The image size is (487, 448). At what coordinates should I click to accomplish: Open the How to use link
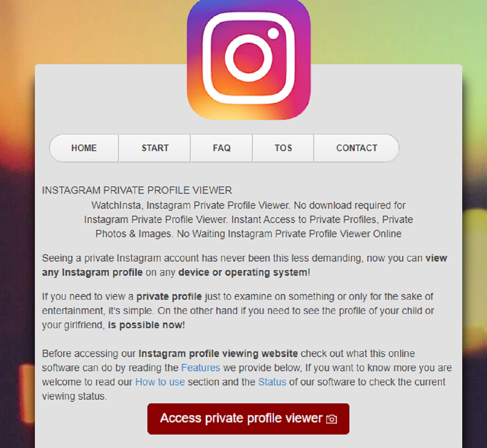point(160,382)
